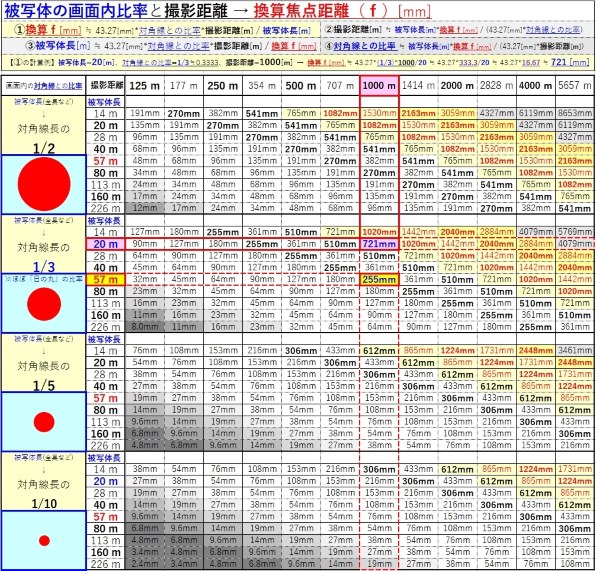Select the 125 m distance column header
The height and width of the screenshot is (571, 596).
[x=144, y=86]
